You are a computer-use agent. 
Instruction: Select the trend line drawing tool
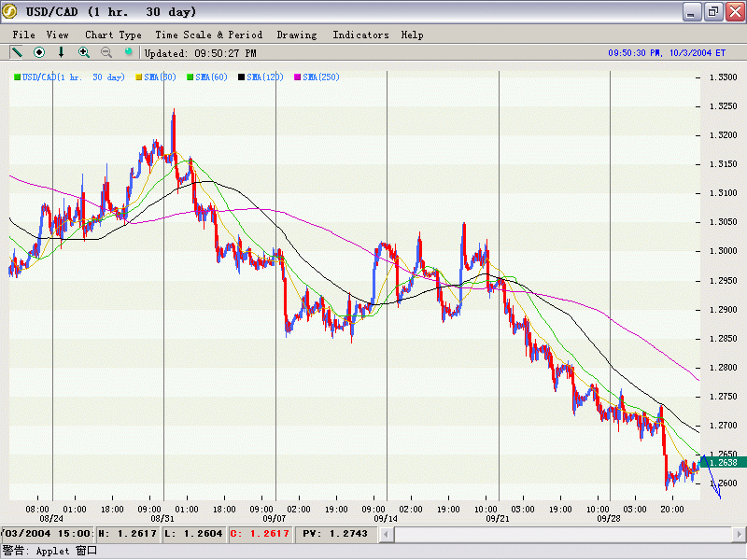click(17, 52)
